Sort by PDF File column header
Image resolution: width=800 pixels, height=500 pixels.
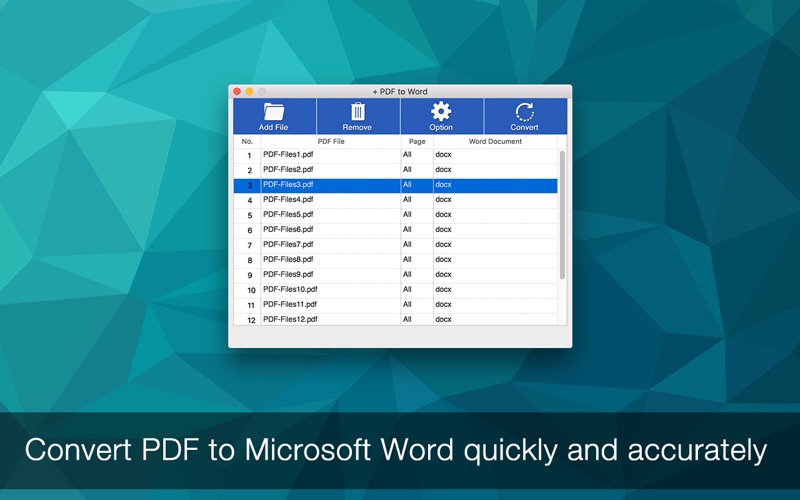point(331,141)
